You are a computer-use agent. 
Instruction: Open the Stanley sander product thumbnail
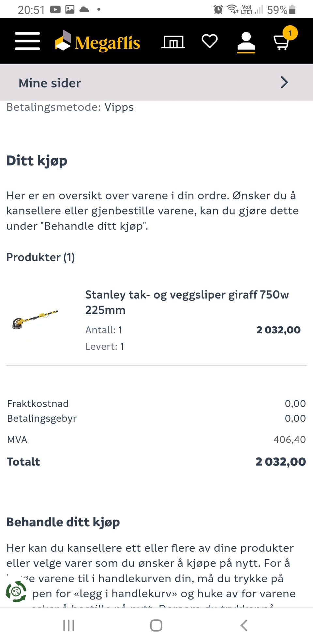click(x=35, y=320)
